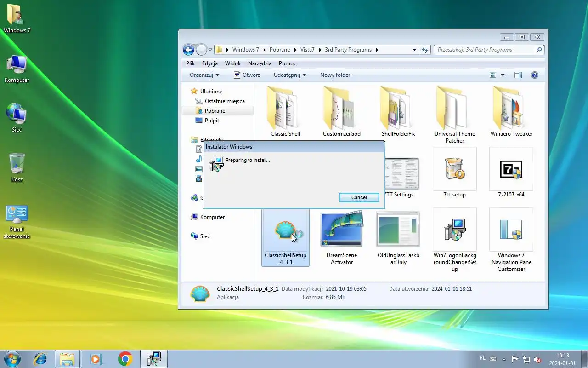
Task: Expand the Udostępnij dropdown
Action: coord(290,75)
